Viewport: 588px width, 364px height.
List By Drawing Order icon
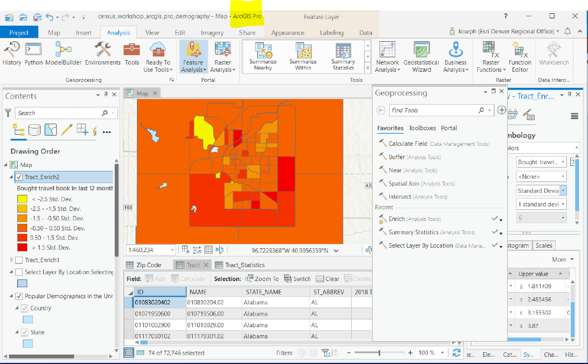(18, 130)
